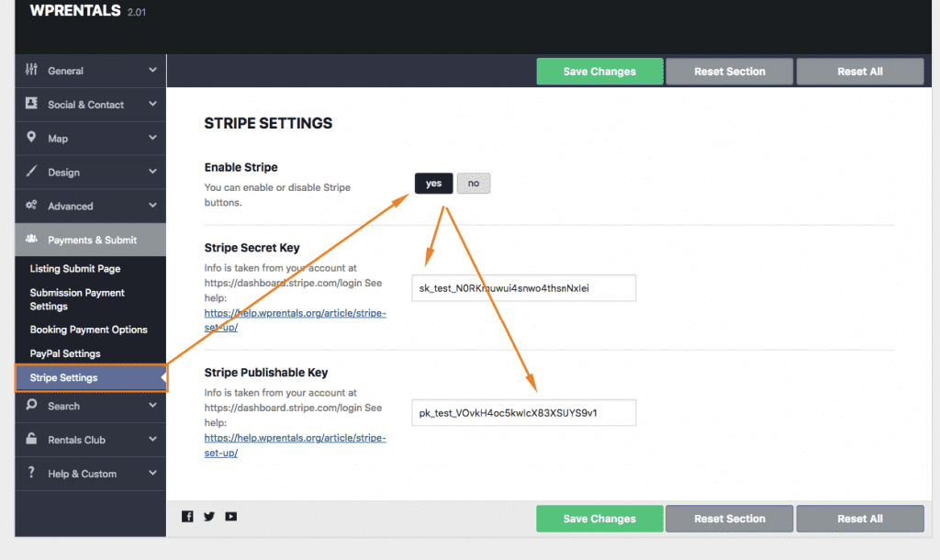The width and height of the screenshot is (940, 560).
Task: Open Search via the magnifier icon
Action: [x=29, y=406]
